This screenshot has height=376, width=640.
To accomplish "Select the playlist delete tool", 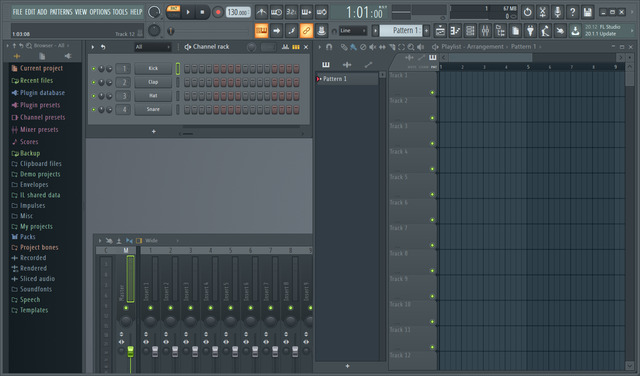I will pyautogui.click(x=363, y=47).
